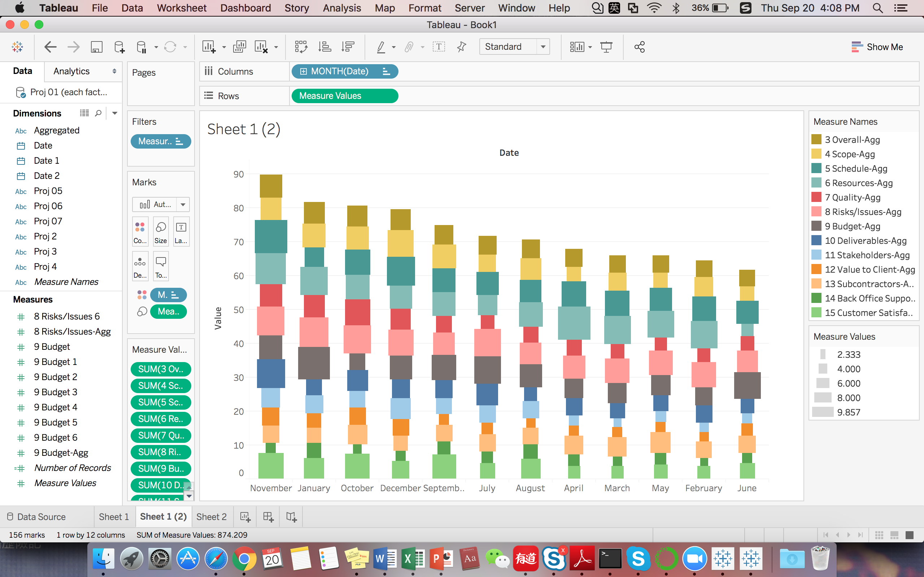Open the Worksheet menu

pos(181,8)
